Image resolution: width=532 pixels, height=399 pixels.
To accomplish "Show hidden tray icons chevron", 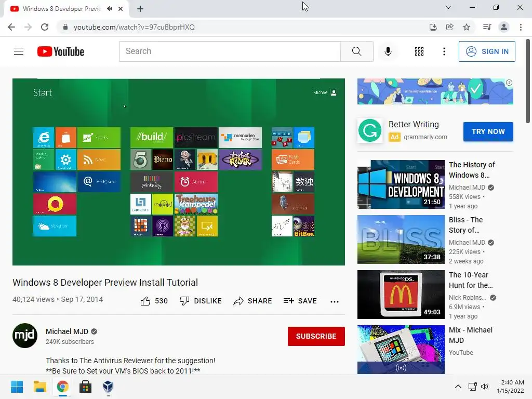I will tap(458, 387).
